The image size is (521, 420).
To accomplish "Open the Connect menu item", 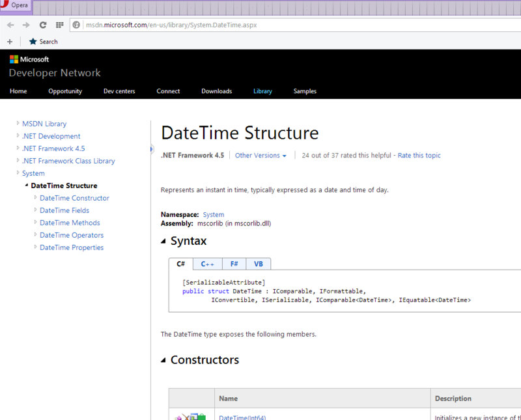I will [x=168, y=91].
